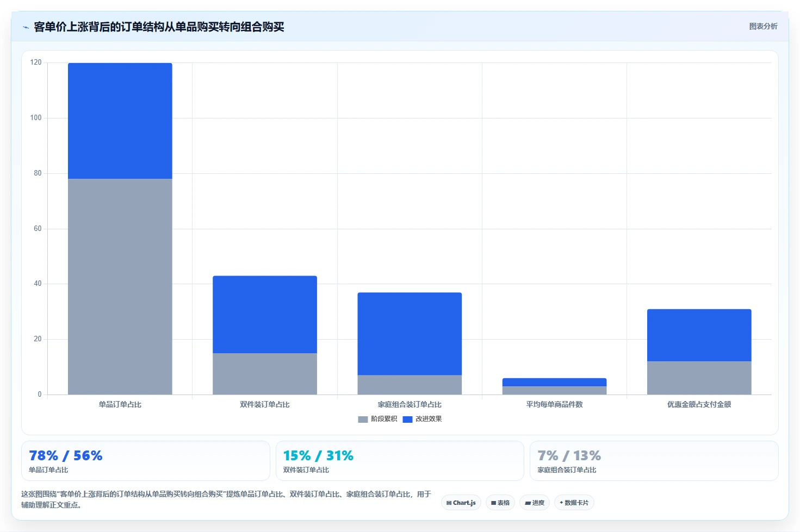Click the 优惠金额占支付金额 axis label
This screenshot has width=800, height=532.
tap(699, 404)
